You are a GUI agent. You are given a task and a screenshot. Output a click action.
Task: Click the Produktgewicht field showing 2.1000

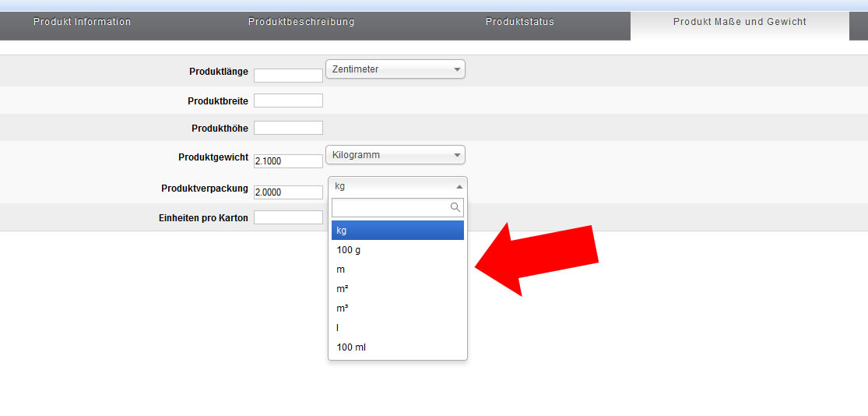point(288,161)
